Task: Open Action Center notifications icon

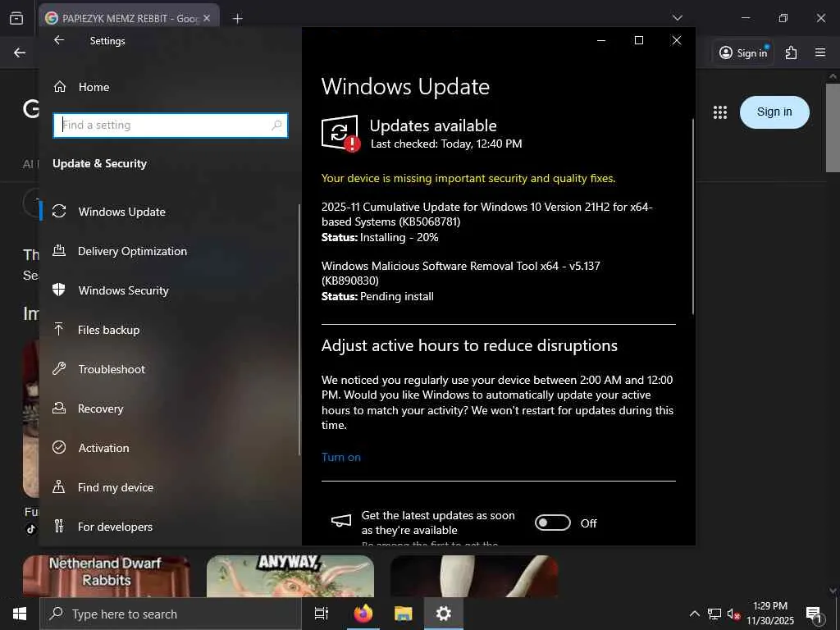Action: pos(814,614)
